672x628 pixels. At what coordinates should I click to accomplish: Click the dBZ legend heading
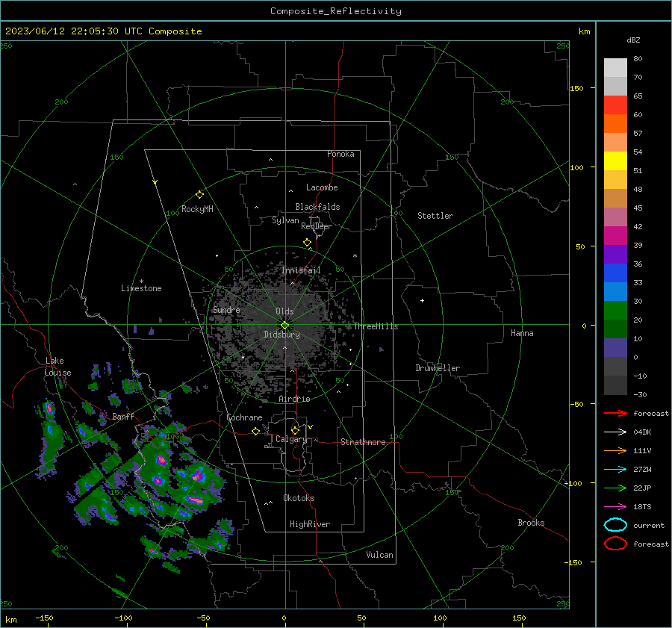tap(633, 40)
